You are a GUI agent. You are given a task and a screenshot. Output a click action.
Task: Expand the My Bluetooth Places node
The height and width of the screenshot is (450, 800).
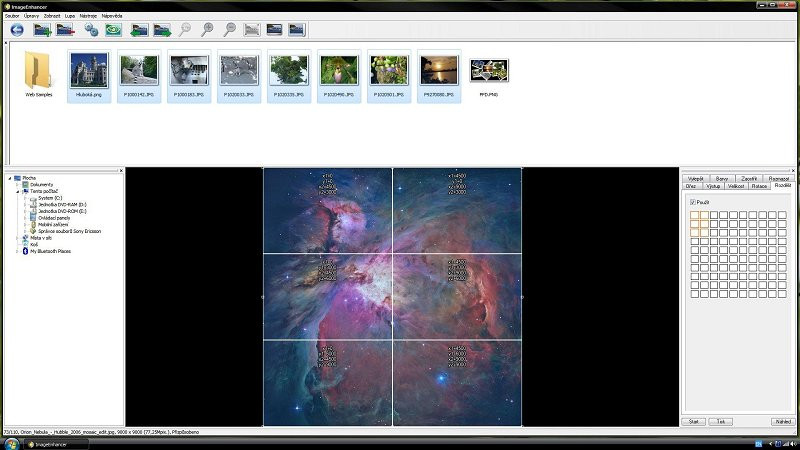17,251
